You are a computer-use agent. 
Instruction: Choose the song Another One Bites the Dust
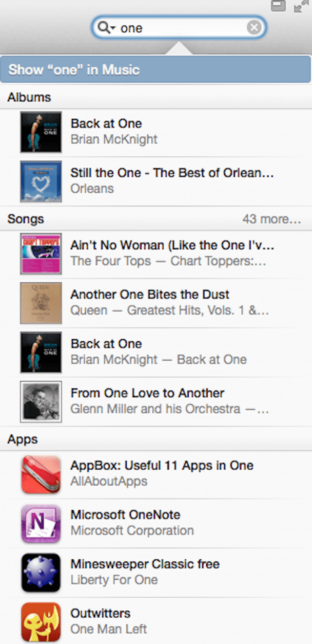click(x=156, y=303)
